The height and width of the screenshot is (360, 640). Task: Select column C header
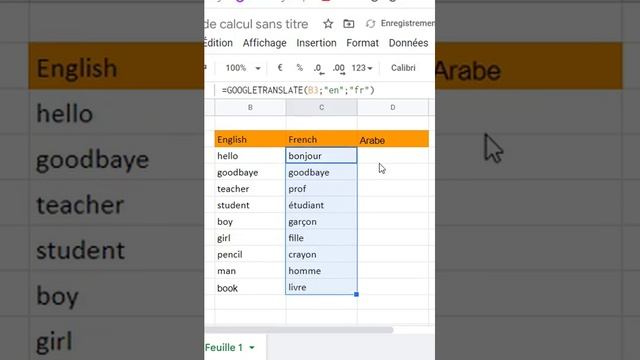322,107
